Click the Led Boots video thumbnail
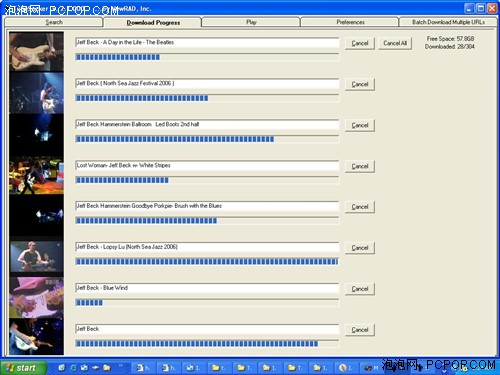The image size is (500, 375). (x=36, y=134)
